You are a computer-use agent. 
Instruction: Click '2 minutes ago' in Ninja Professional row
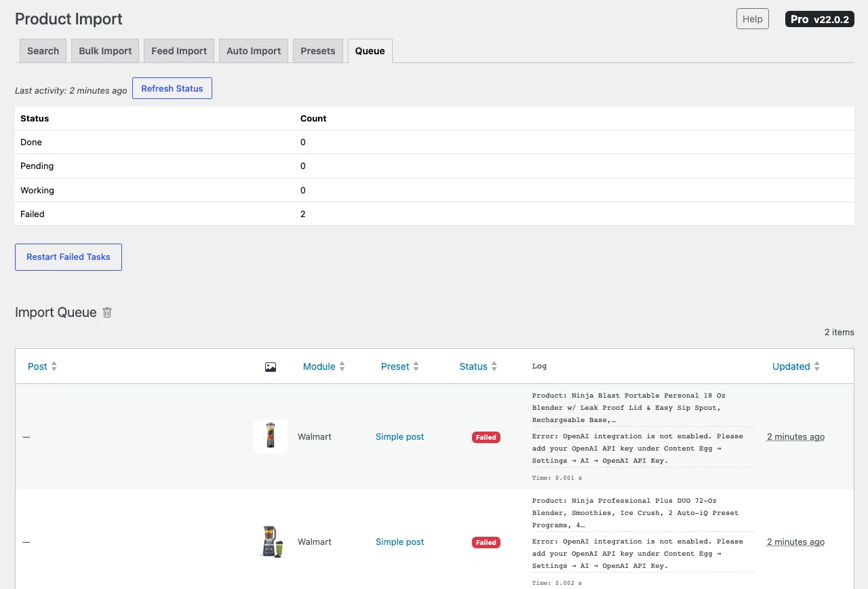796,542
